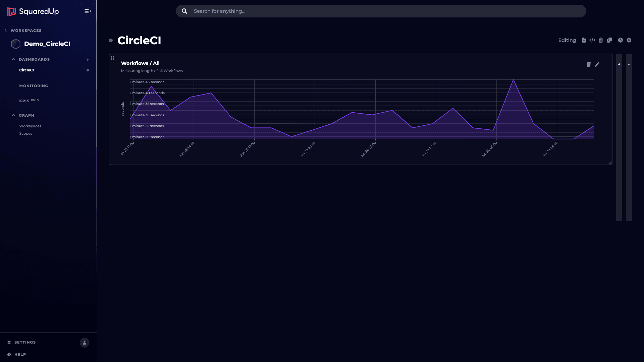This screenshot has width=644, height=362.
Task: Select the CircleCI dashboard in sidebar
Action: (26, 70)
